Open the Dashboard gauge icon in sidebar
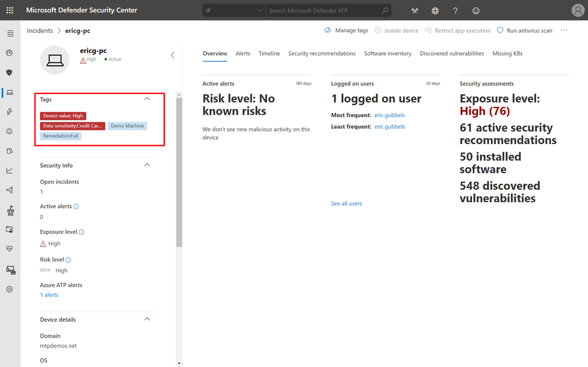This screenshot has width=588, height=367. click(9, 53)
